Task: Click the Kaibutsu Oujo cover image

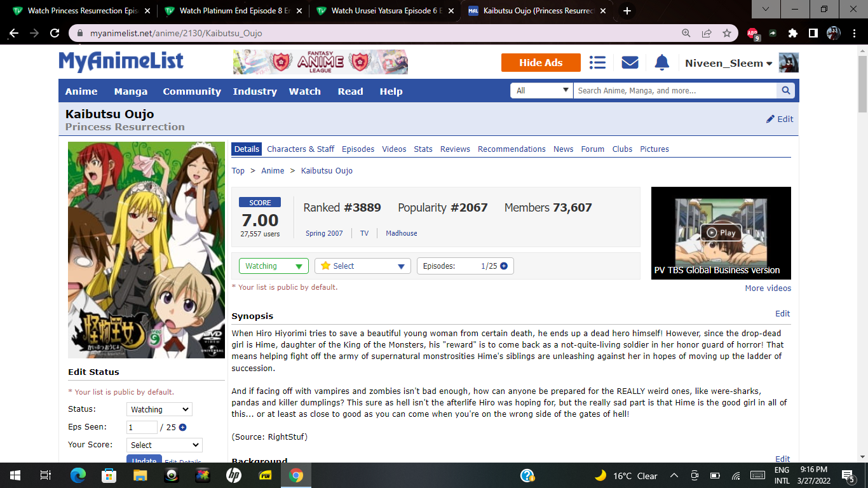Action: click(147, 250)
